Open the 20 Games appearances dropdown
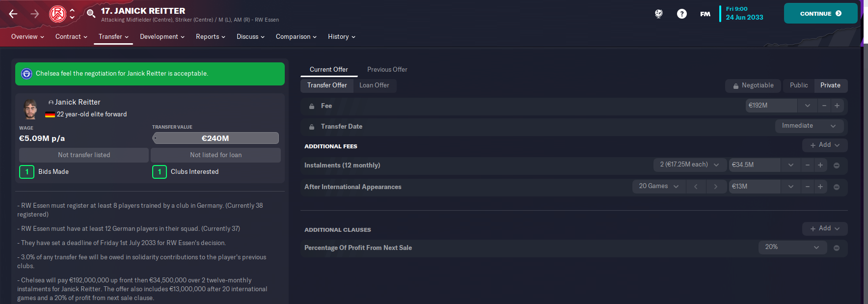 point(658,187)
